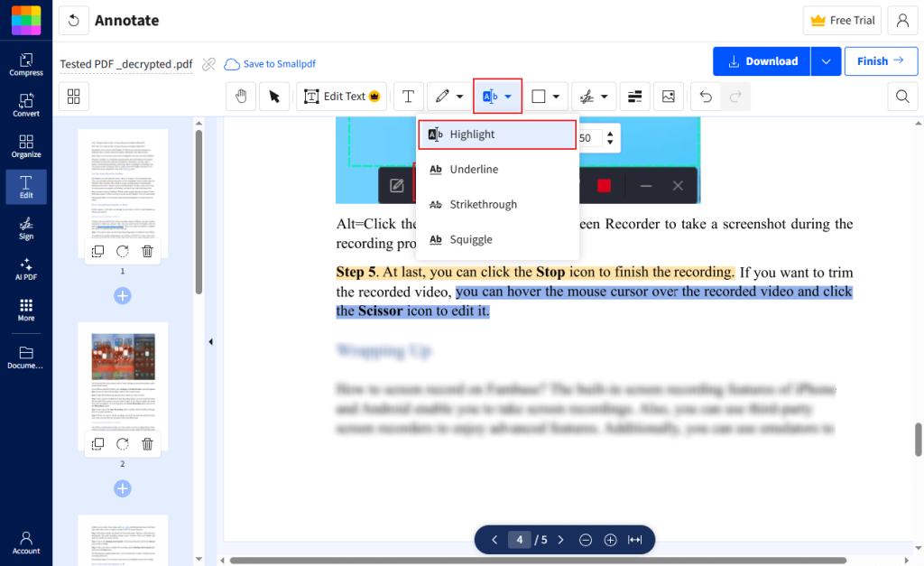
Task: Delete page 1 using the trash icon
Action: [x=147, y=251]
